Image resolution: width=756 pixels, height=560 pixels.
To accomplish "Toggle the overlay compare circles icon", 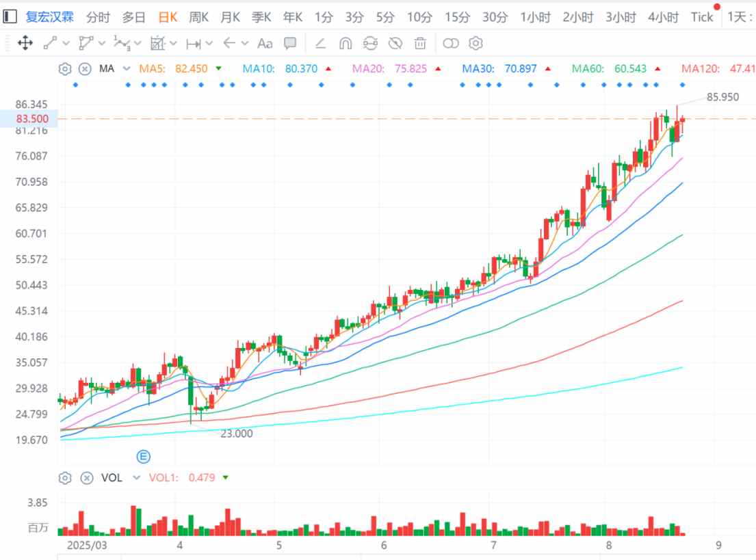I will (x=451, y=44).
